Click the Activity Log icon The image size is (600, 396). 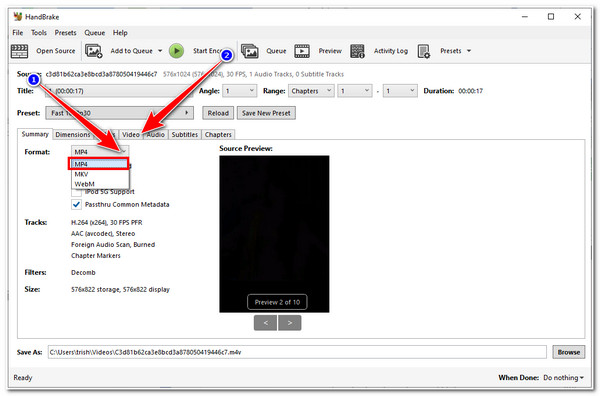[357, 51]
